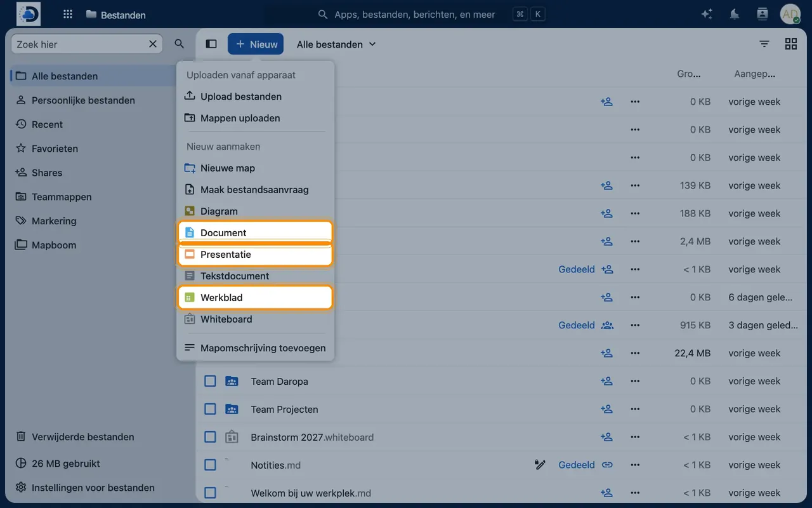Image resolution: width=812 pixels, height=508 pixels.
Task: Select 'Mapomschrijving toevoegen'
Action: pyautogui.click(x=255, y=348)
